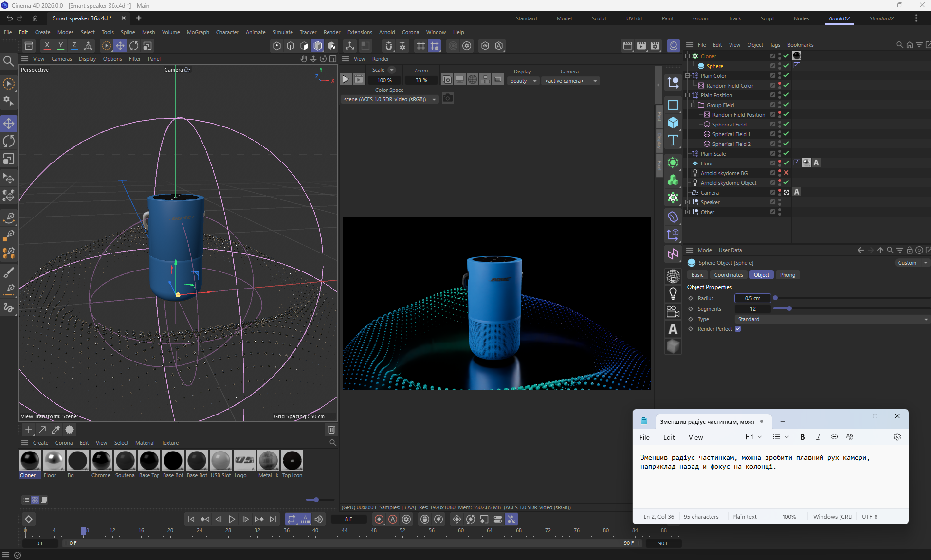
Task: Expand the Speaker object in hierarchy
Action: [687, 202]
